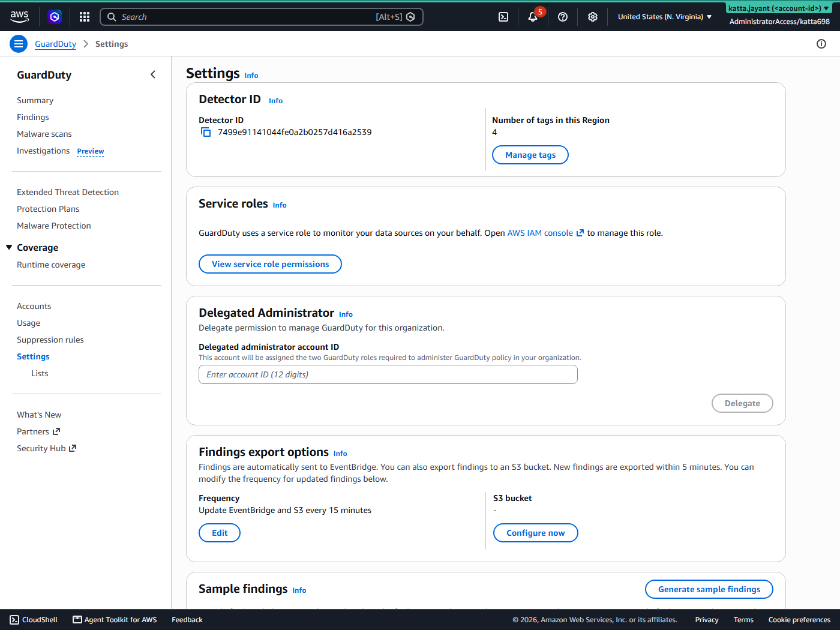Click CloudShell icon in footer
Viewport: 840px width, 630px height.
point(14,620)
